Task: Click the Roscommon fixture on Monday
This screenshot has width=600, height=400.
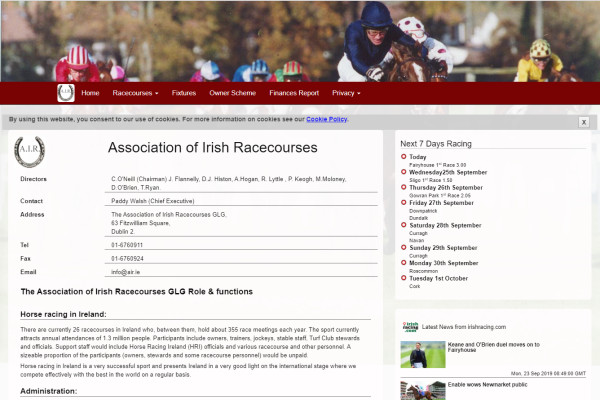Action: [423, 271]
